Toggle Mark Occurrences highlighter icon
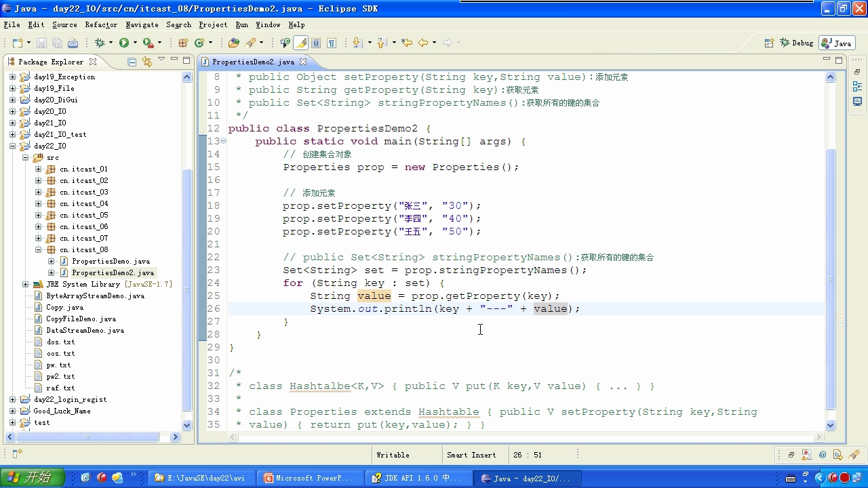The width and height of the screenshot is (868, 488). coord(301,43)
